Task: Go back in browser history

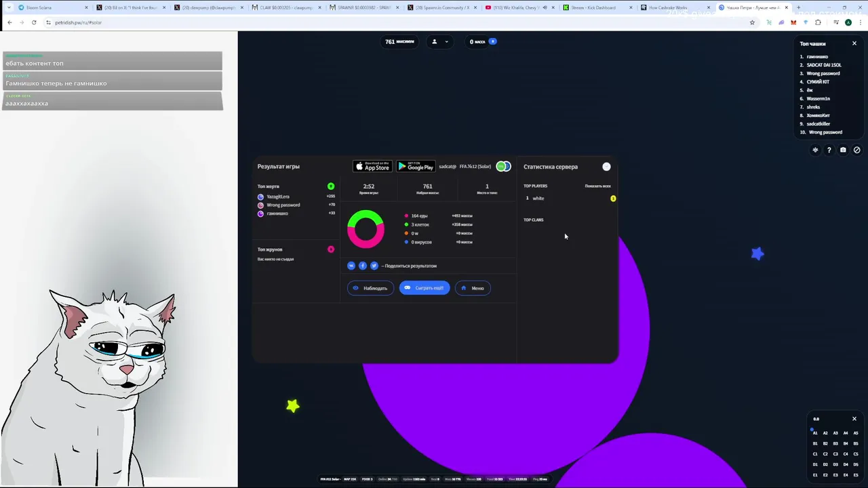Action: click(x=9, y=22)
